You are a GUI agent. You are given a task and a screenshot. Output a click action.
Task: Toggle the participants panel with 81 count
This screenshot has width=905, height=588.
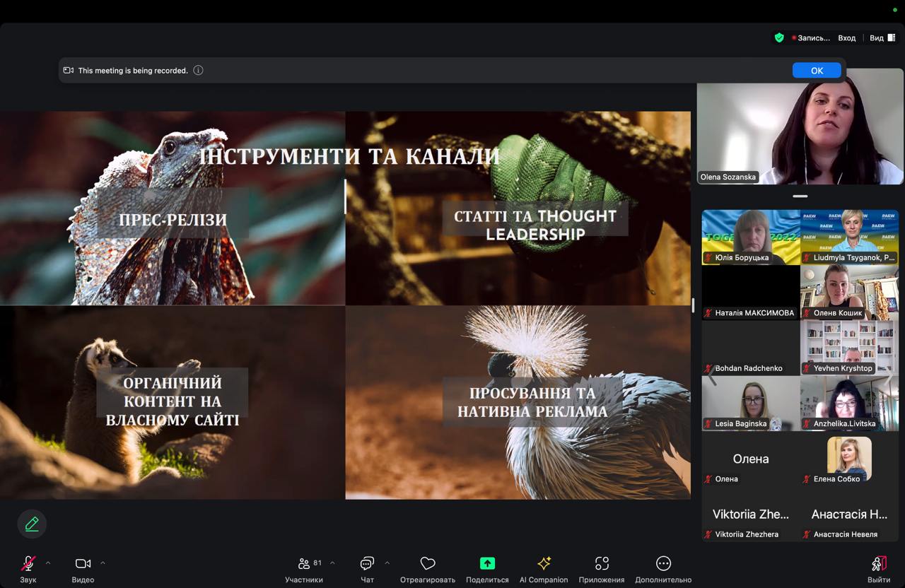(x=305, y=563)
